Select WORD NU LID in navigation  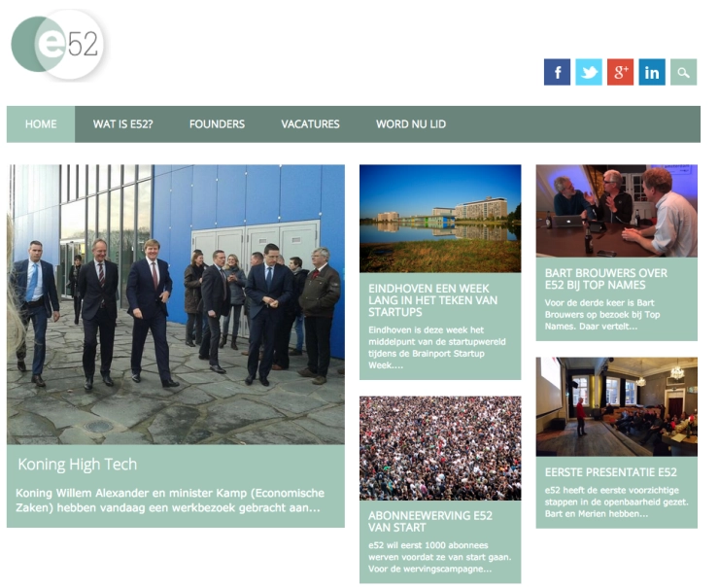[411, 124]
